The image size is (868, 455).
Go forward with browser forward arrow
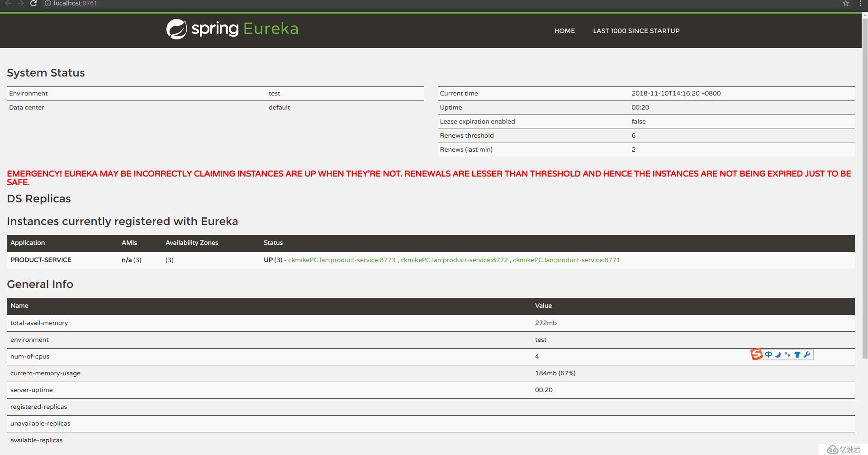tap(21, 3)
